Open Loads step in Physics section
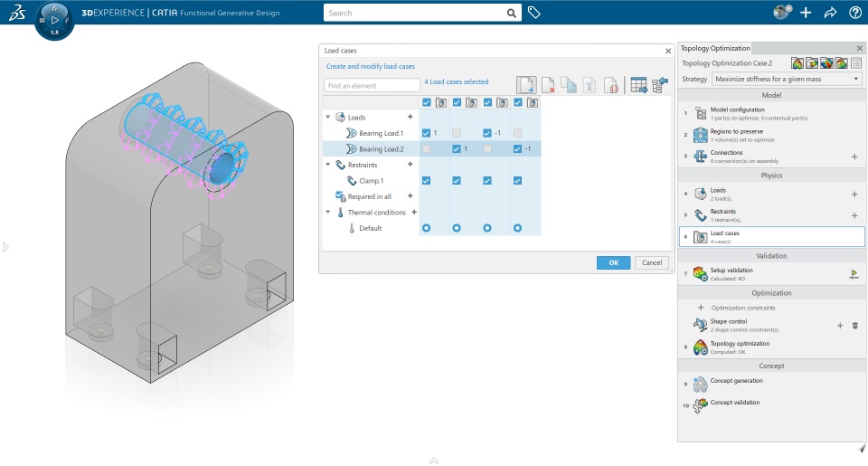The width and height of the screenshot is (868, 466). pyautogui.click(x=771, y=194)
